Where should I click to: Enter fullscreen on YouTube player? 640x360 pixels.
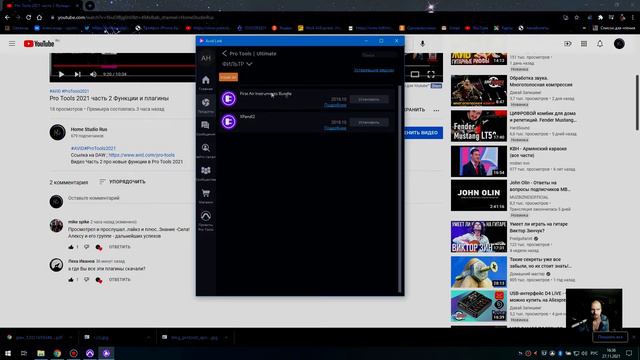tap(431, 74)
